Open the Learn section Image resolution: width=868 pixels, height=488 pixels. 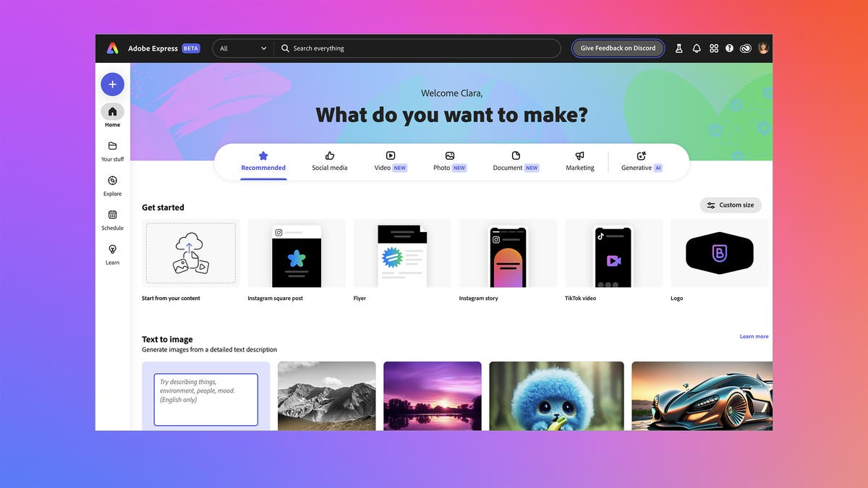point(112,253)
